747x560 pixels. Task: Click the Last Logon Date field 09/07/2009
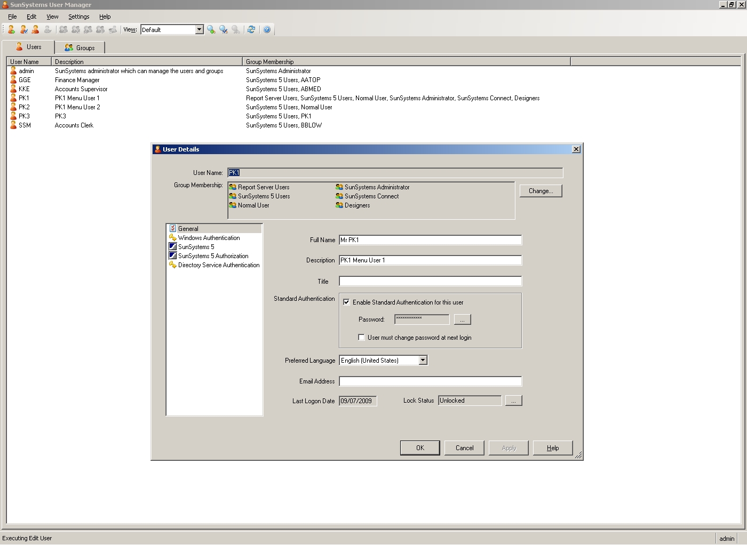click(x=358, y=401)
